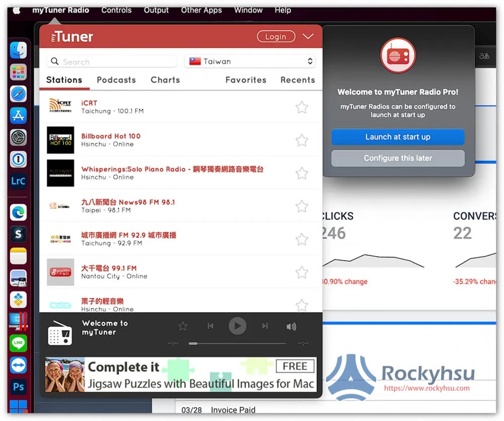Open Microsoft Edge from the dock

(18, 213)
